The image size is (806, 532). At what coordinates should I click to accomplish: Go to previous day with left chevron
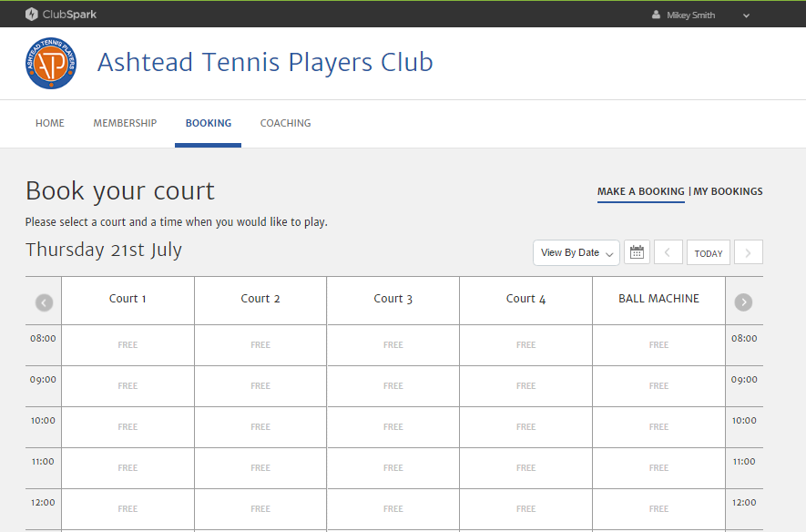click(668, 252)
